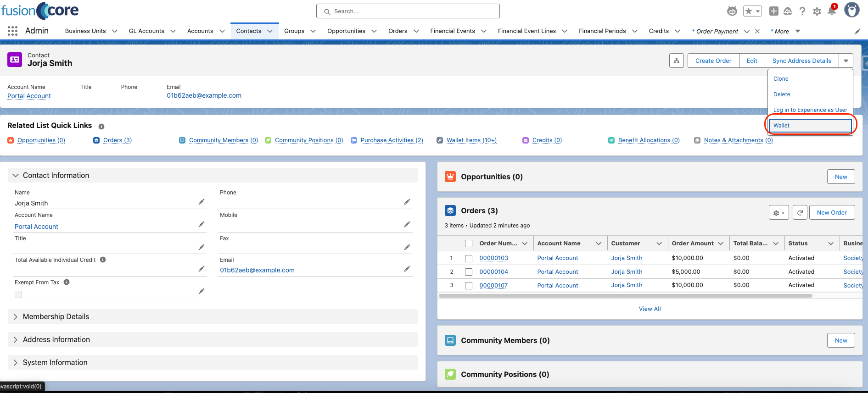Screen dimensions: 868x393
Task: Click Sync Address Details button
Action: point(802,61)
